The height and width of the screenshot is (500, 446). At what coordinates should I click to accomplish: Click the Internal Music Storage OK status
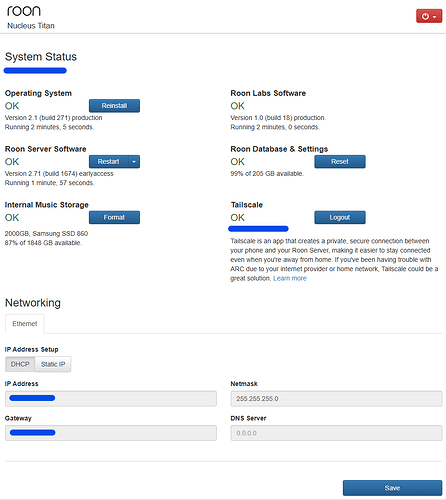point(12,218)
